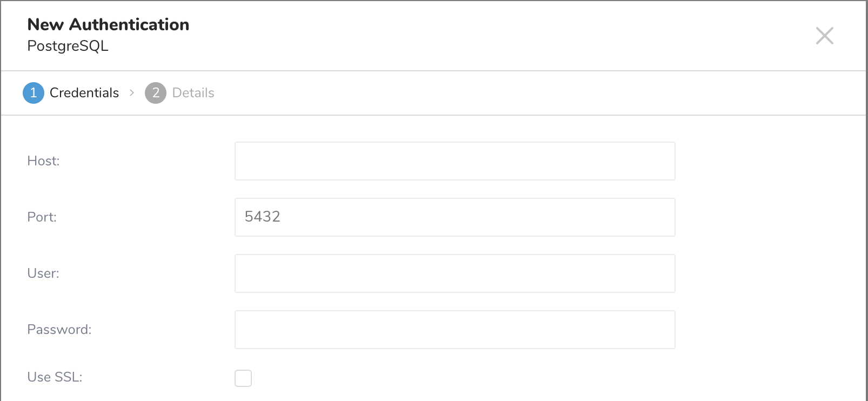Switch to the Credentials step
The image size is (868, 401).
(84, 93)
